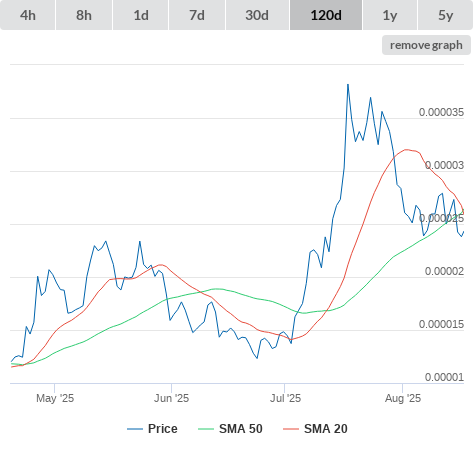474x455 pixels.
Task: Open the 30d time range tab
Action: click(257, 15)
